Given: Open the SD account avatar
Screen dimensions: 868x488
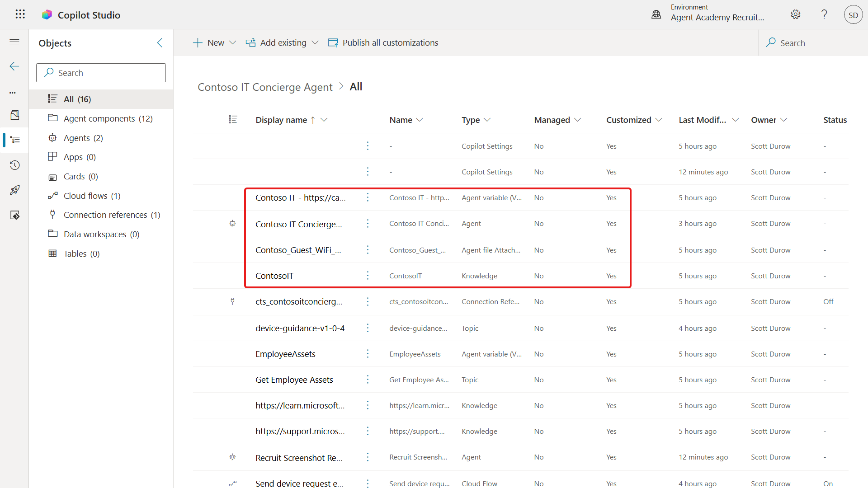Looking at the screenshot, I should pos(853,15).
